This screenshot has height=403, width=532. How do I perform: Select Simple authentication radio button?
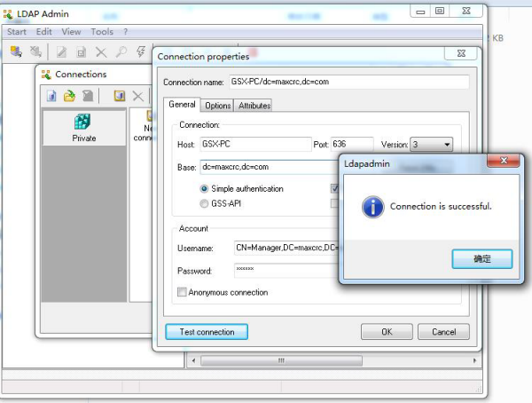(x=205, y=189)
